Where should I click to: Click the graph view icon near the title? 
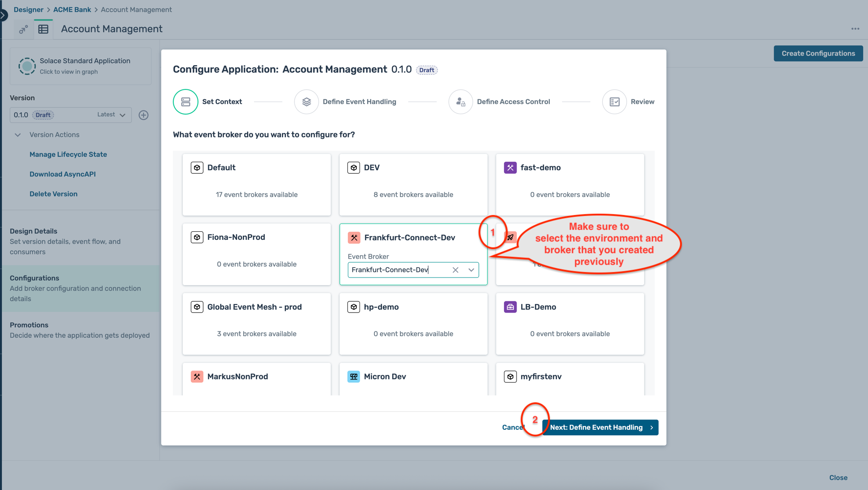pos(23,29)
